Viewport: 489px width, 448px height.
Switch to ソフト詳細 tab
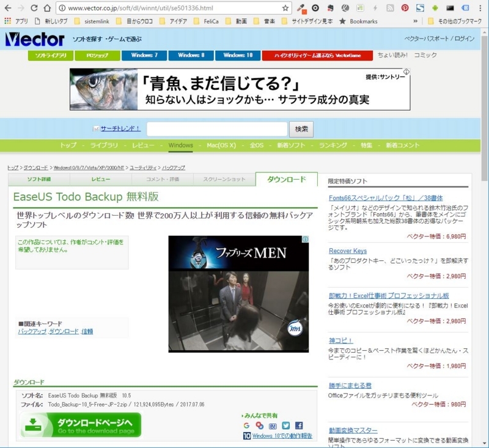39,179
